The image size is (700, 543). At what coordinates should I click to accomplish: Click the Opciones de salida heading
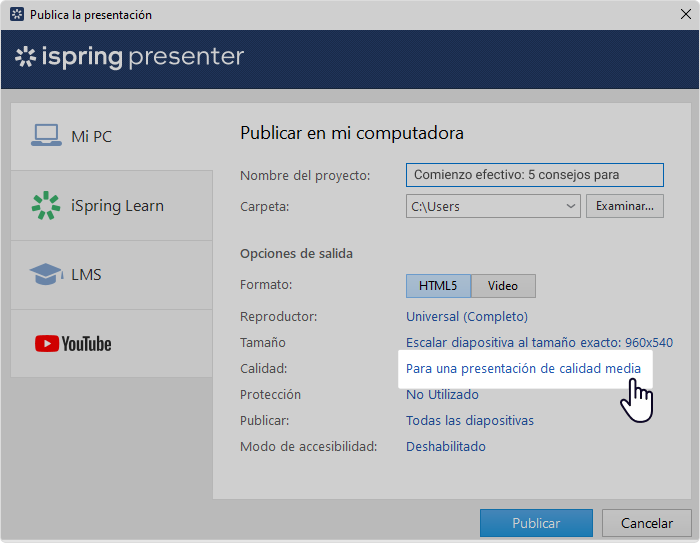[296, 253]
